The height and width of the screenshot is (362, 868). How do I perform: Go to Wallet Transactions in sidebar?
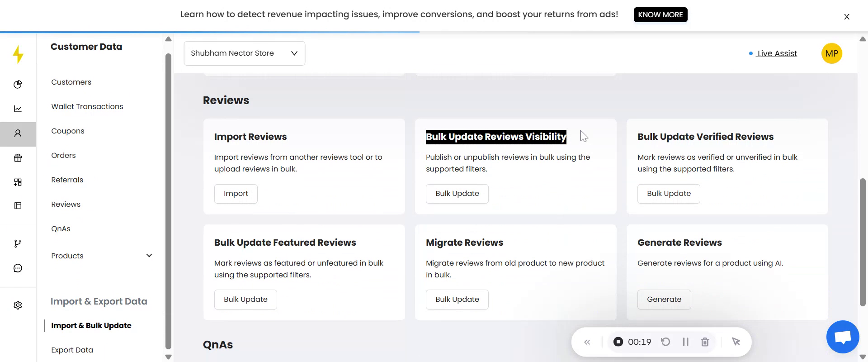[87, 107]
